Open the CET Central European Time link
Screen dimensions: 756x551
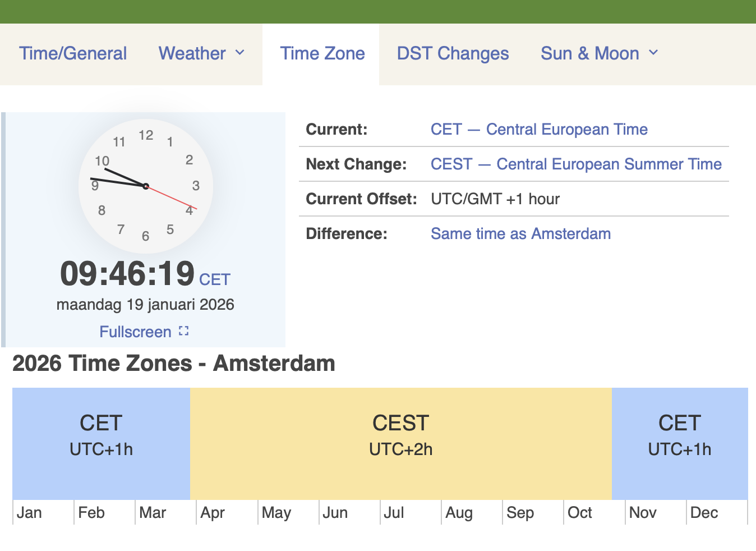pos(539,129)
